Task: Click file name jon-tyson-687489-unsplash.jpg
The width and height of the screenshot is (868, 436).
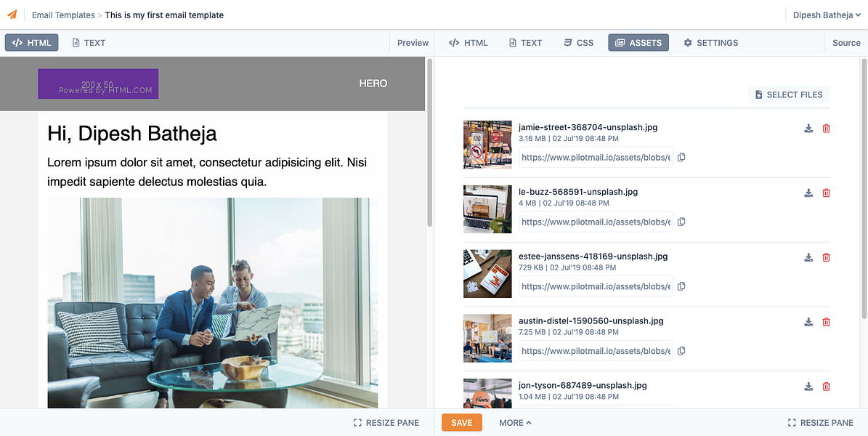Action: [x=583, y=385]
